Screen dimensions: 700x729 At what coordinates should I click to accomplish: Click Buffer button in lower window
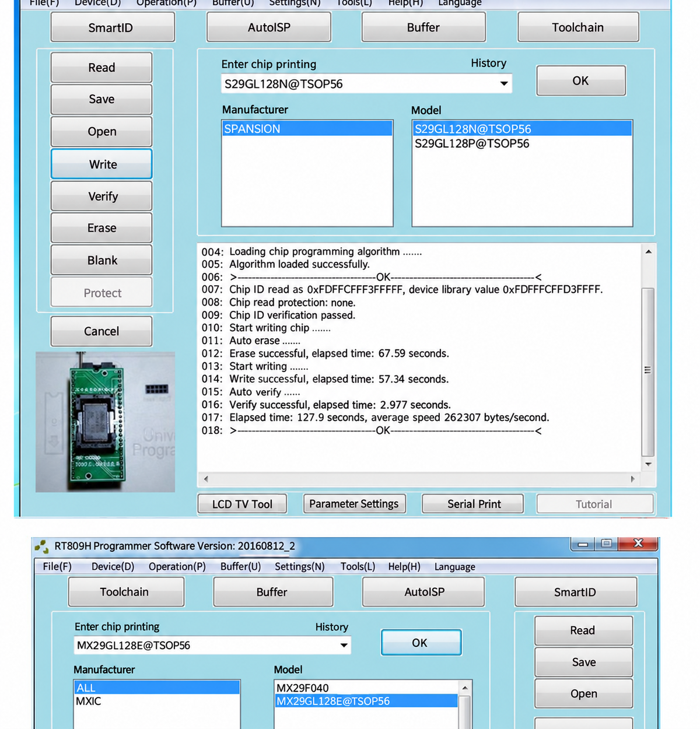click(x=273, y=592)
